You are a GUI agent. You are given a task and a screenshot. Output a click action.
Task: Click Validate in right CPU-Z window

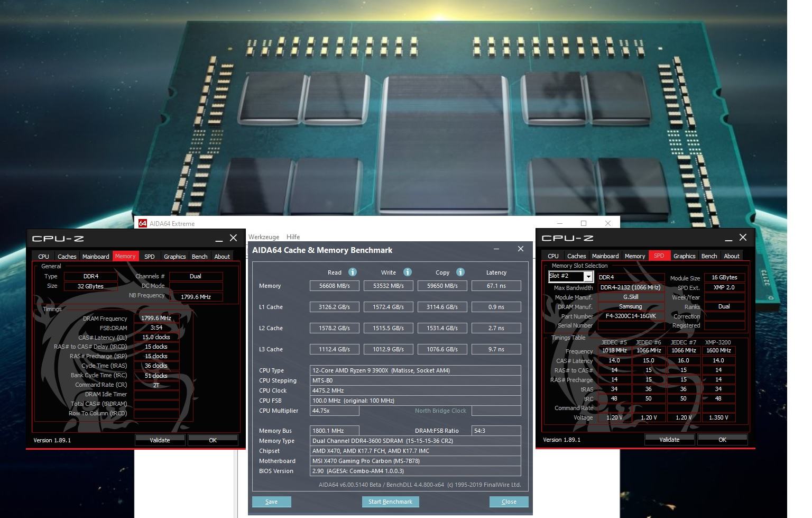[x=669, y=439]
